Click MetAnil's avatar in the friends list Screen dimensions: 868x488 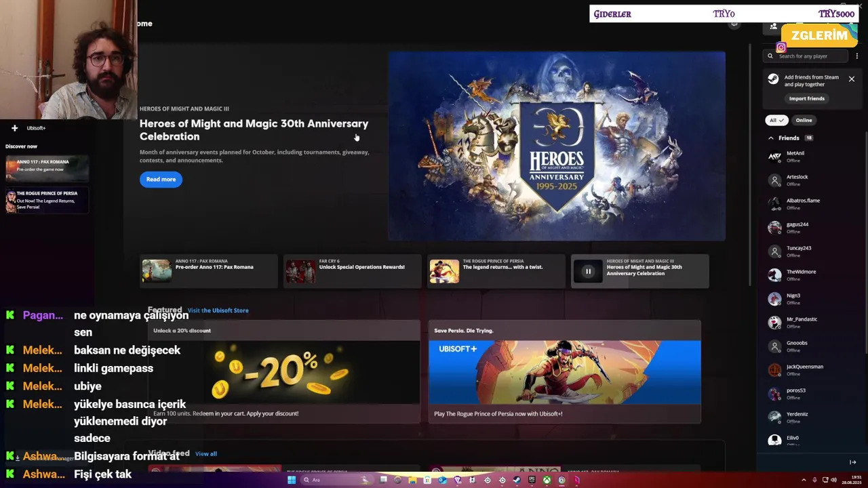coord(774,157)
